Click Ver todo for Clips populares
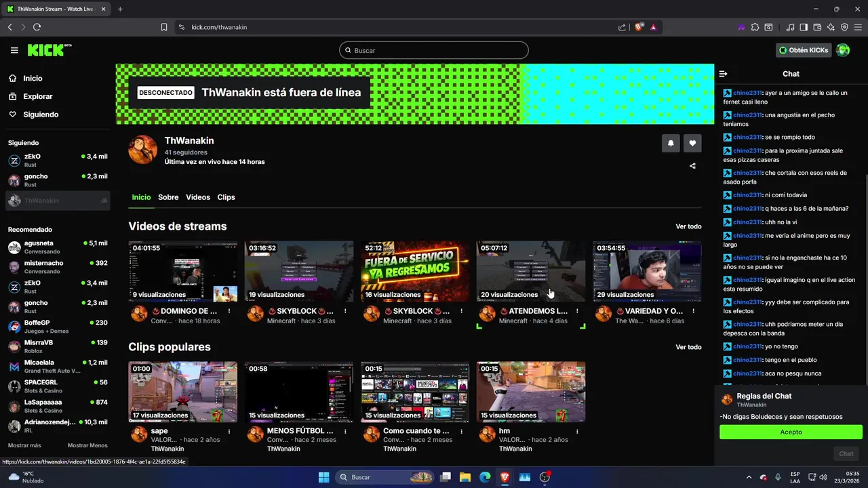 tap(688, 347)
